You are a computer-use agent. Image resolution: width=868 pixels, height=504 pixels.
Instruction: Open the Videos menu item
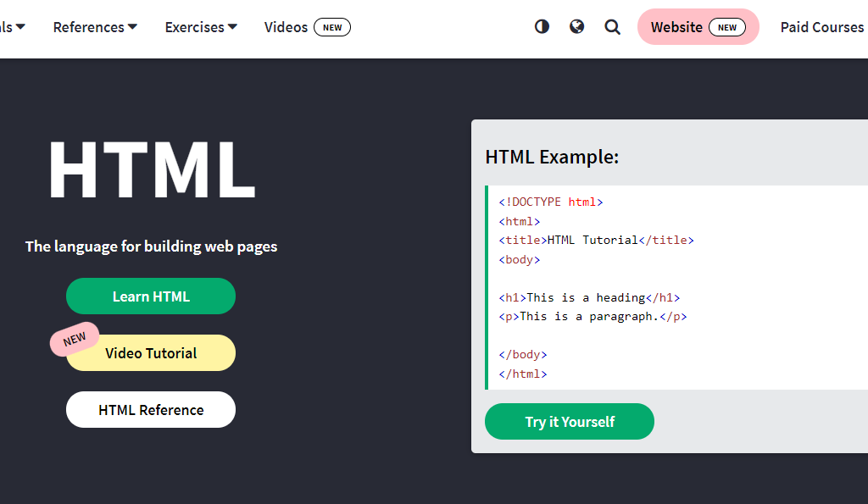(x=286, y=27)
